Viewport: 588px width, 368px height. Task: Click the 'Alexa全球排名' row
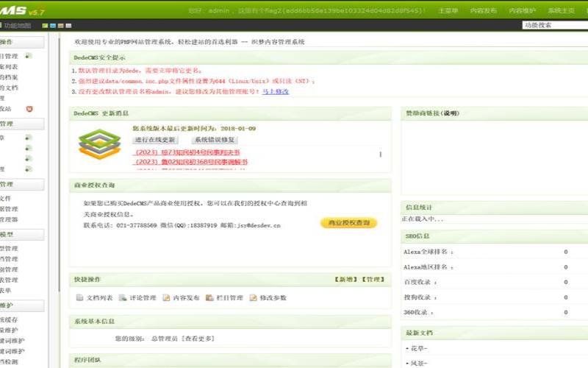tap(494, 252)
